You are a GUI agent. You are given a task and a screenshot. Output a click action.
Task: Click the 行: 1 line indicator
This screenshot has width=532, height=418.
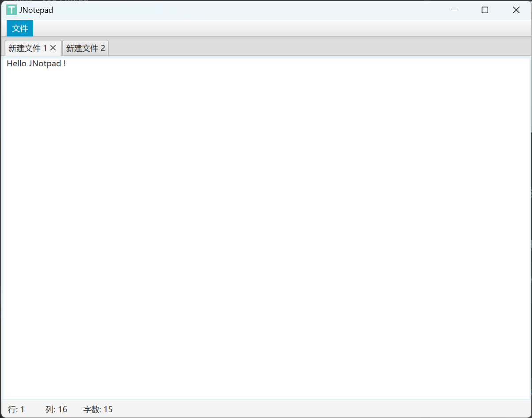pos(15,409)
